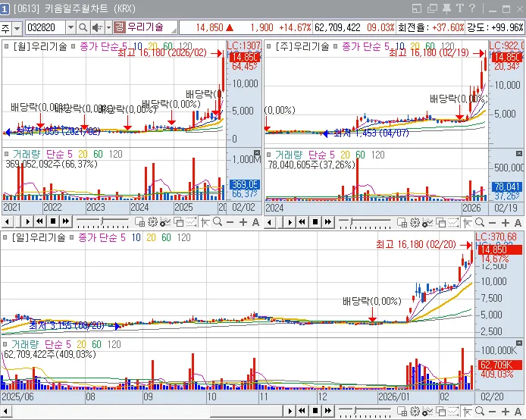Click the 강도 +99.96% value
The image size is (526, 420).
(507, 27)
